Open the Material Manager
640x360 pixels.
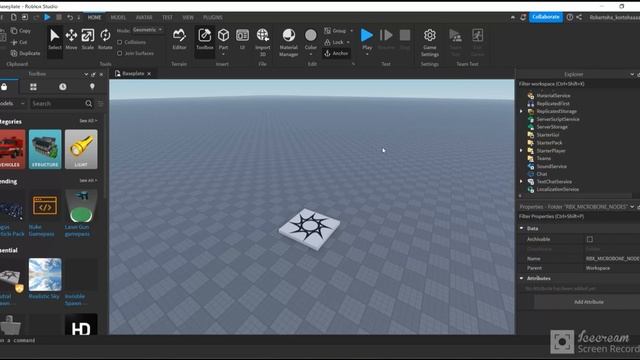click(x=289, y=42)
